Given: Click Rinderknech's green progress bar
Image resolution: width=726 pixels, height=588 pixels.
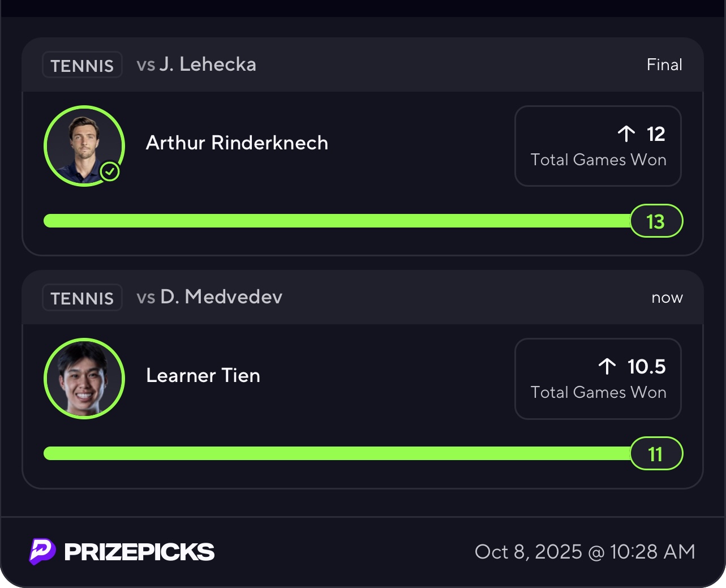Looking at the screenshot, I should [x=337, y=221].
